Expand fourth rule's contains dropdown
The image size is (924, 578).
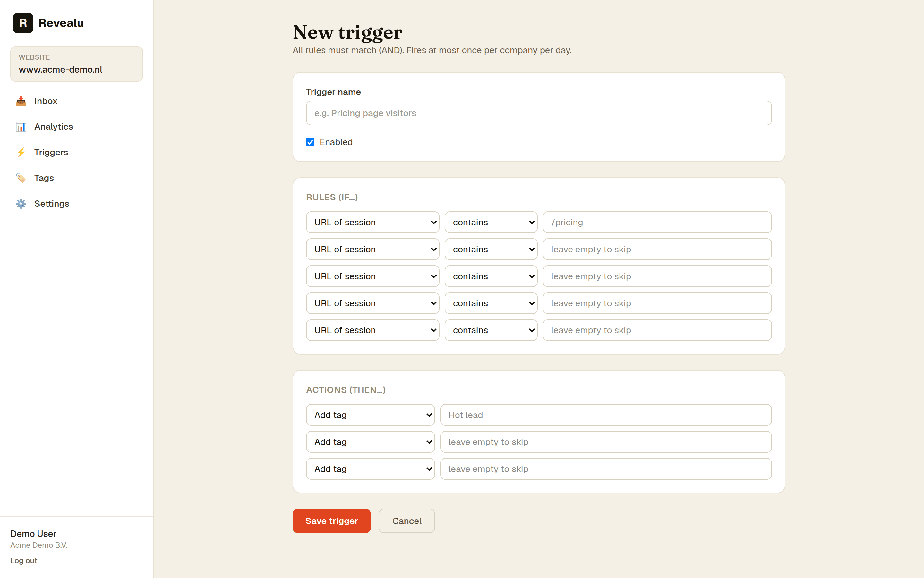(491, 303)
